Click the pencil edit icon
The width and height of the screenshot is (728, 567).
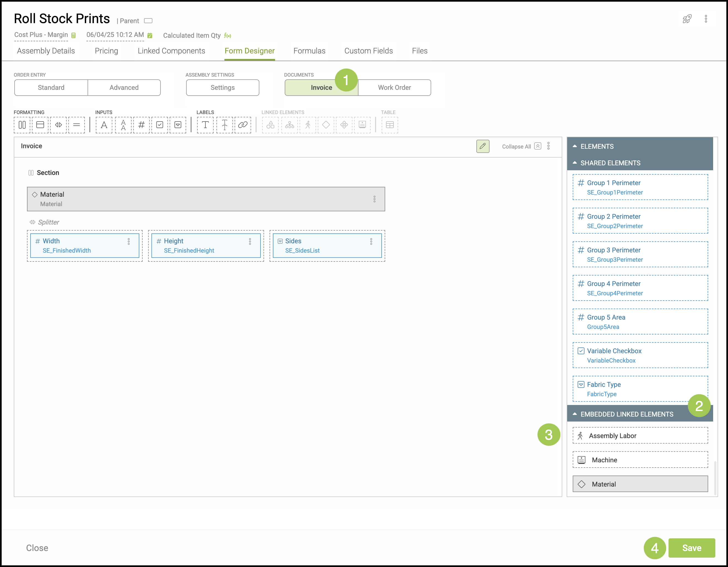[x=482, y=146]
